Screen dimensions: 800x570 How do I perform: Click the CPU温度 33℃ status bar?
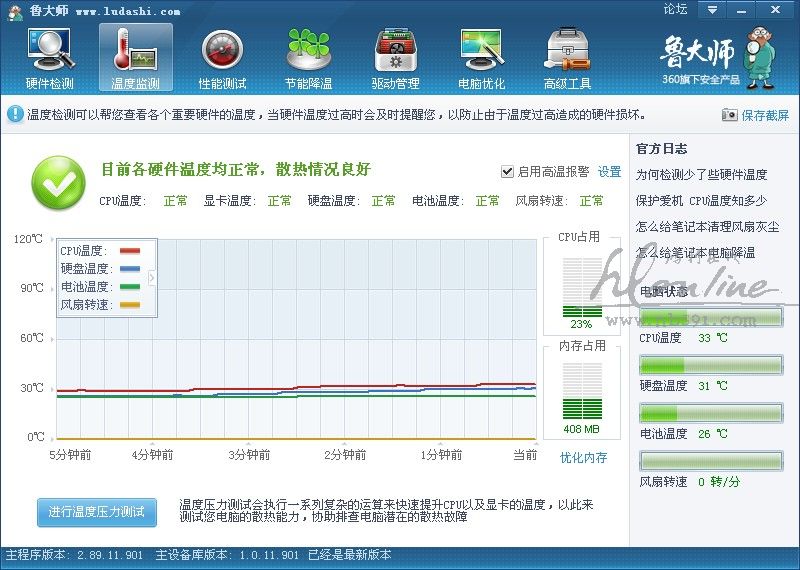click(x=711, y=318)
